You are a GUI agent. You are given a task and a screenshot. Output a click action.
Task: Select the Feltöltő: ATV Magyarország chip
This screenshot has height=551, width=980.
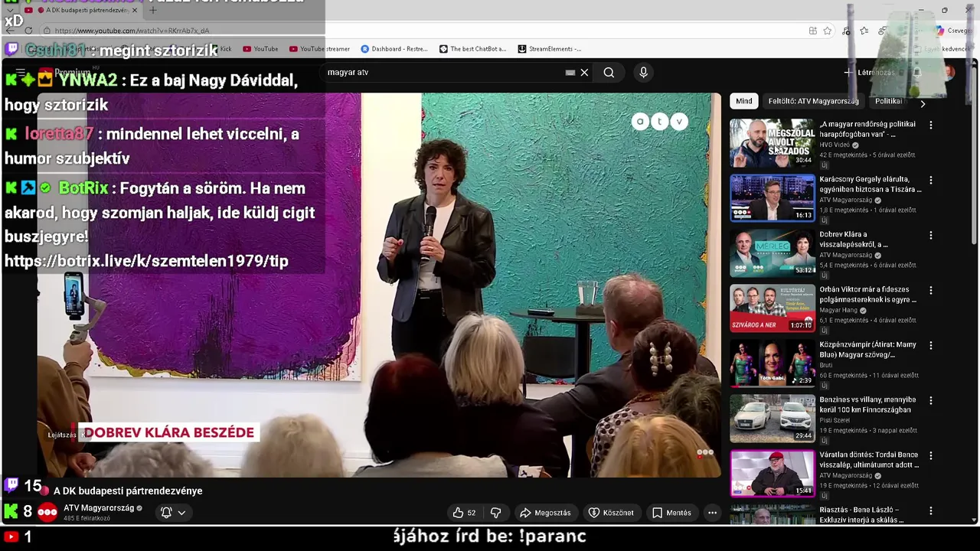point(813,101)
